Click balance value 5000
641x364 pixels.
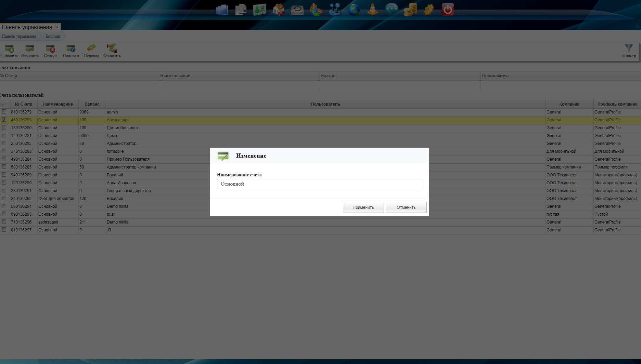click(84, 136)
